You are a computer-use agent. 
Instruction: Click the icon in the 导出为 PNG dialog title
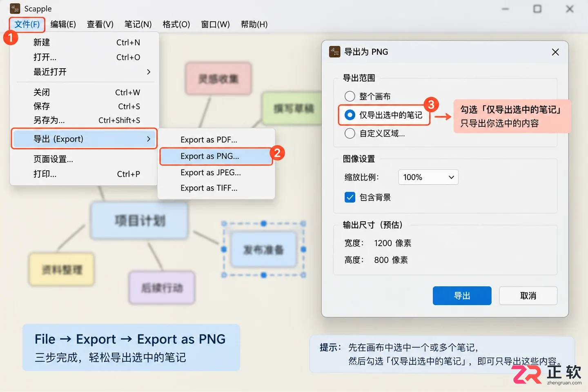click(334, 52)
